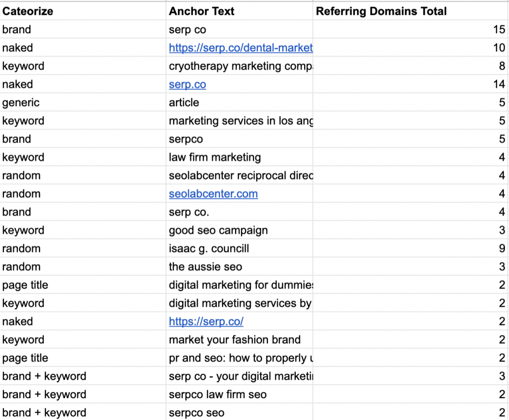
Task: Select the 'pr and seo: how to properly' cell
Action: (239, 358)
